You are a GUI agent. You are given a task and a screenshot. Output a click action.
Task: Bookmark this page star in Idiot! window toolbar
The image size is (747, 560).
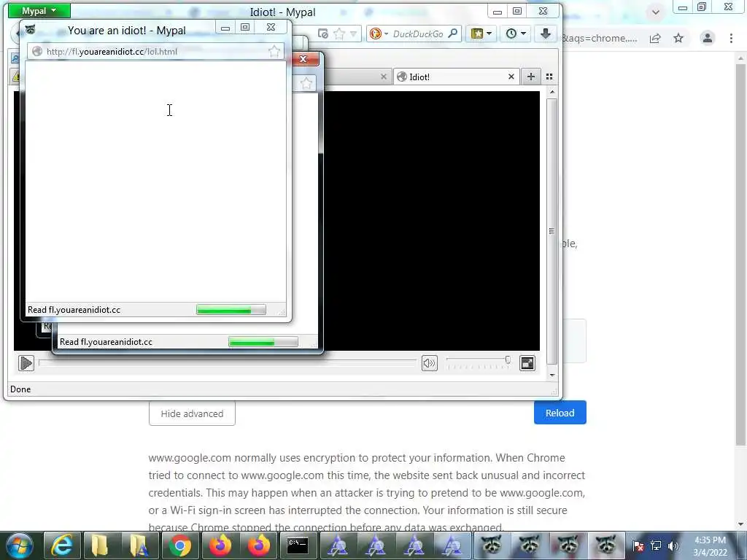(338, 34)
